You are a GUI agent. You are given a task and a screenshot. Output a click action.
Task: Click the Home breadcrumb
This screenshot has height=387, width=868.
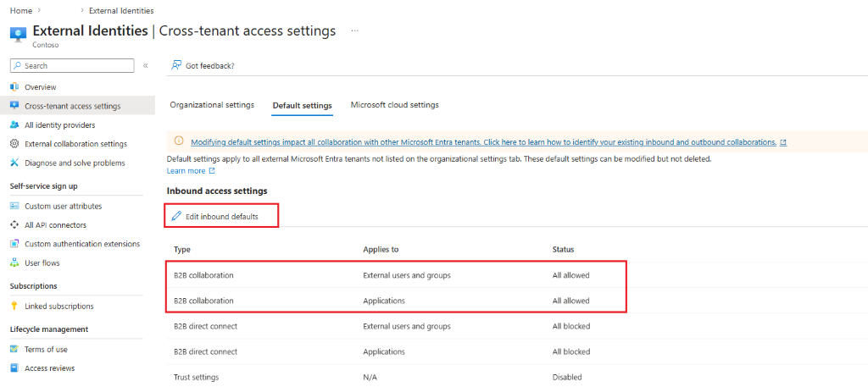click(21, 10)
